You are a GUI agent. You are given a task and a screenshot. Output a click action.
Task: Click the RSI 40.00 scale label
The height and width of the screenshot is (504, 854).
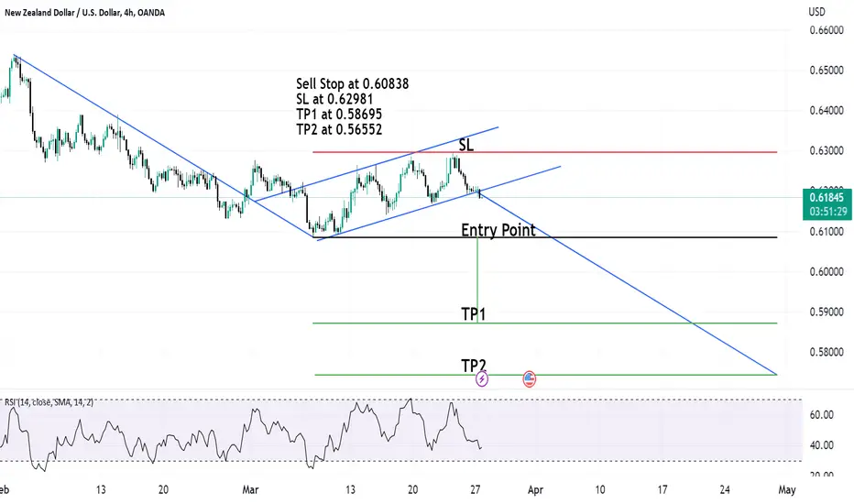(x=821, y=445)
